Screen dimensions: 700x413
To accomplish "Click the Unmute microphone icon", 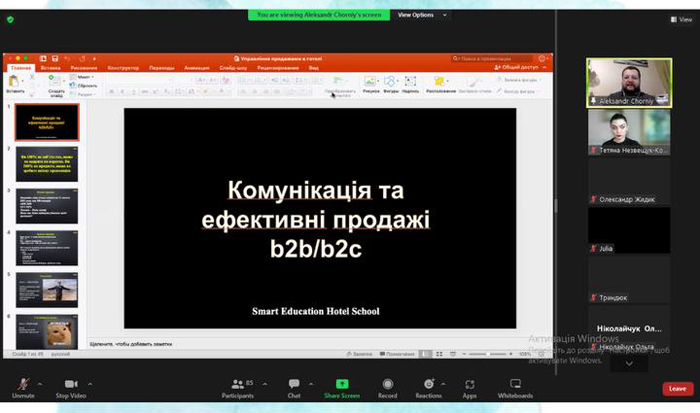I will click(x=23, y=384).
